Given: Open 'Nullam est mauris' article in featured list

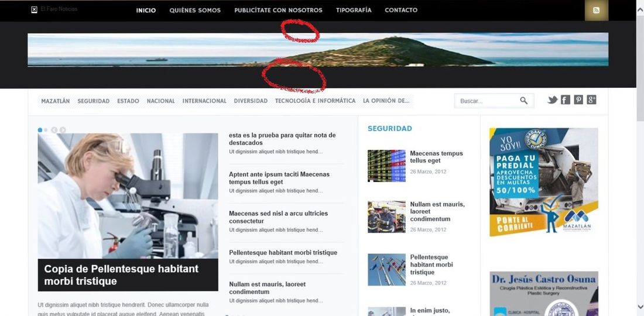Looking at the screenshot, I should [x=268, y=288].
